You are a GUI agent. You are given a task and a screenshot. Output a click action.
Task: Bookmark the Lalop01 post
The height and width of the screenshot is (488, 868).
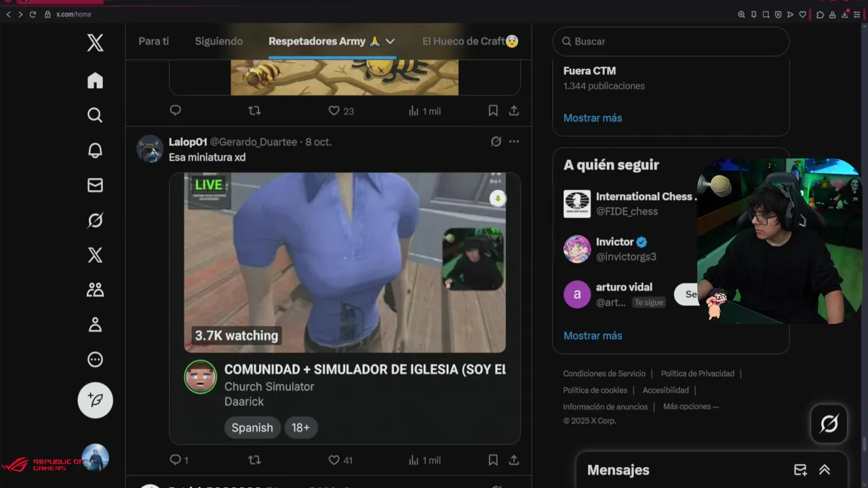coord(493,460)
